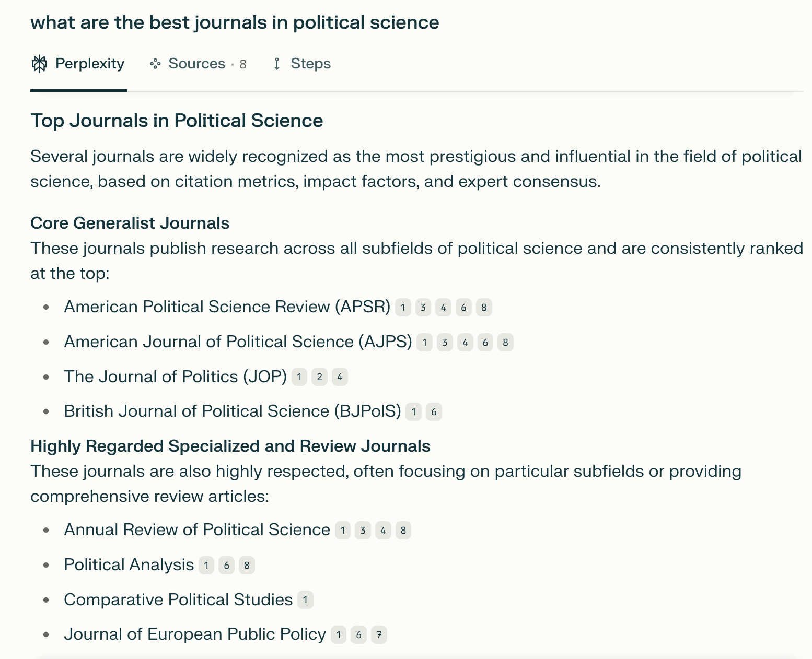The image size is (812, 659).
Task: Click the Sources dots icon
Action: 155,64
